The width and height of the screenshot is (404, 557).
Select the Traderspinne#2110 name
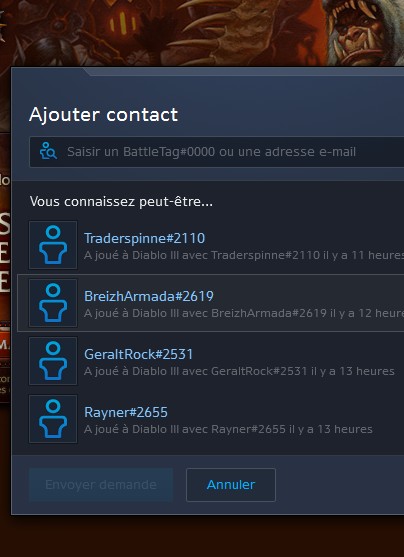click(145, 238)
